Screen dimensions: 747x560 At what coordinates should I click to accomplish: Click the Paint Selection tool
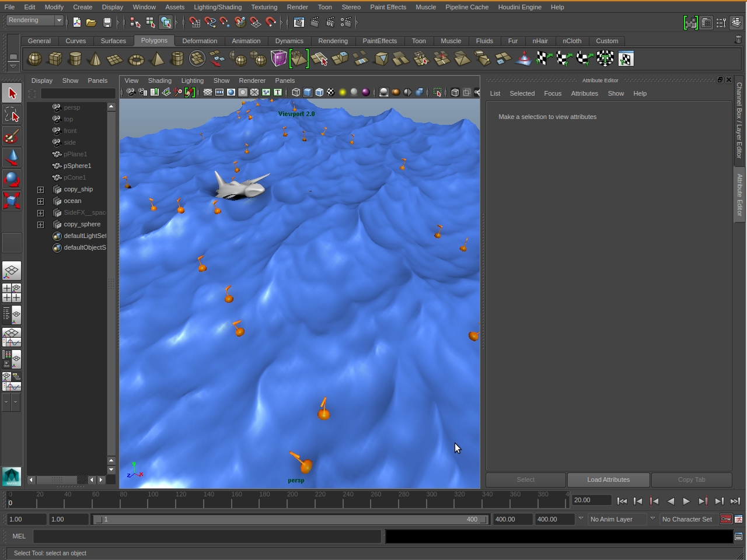12,136
